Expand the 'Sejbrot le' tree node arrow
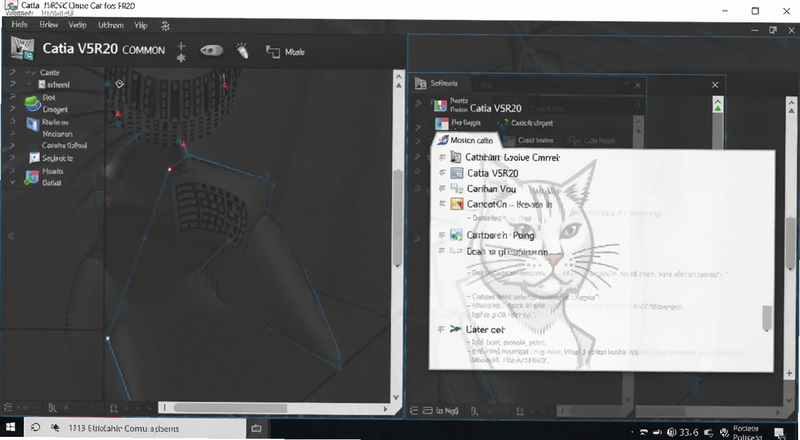This screenshot has height=440, width=800. pos(12,158)
